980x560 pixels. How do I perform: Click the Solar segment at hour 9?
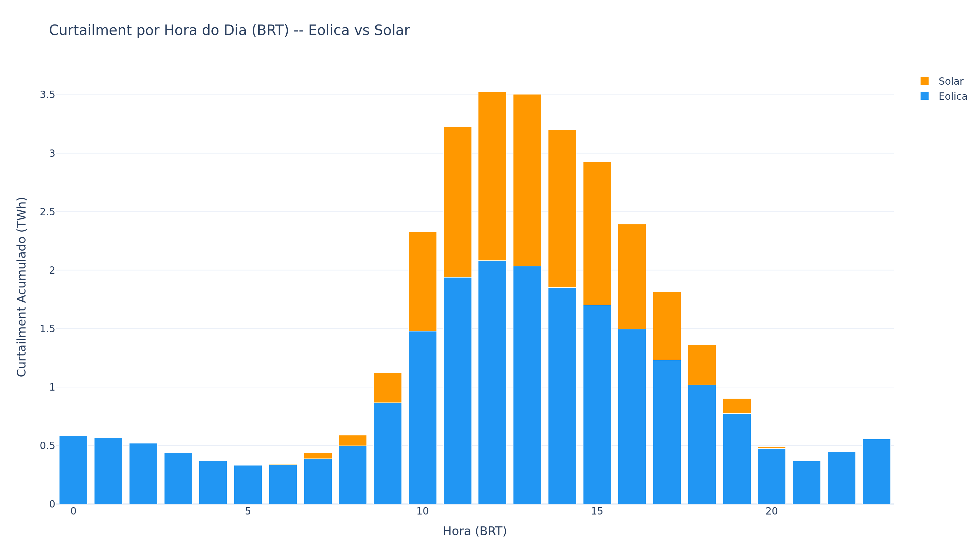[387, 388]
